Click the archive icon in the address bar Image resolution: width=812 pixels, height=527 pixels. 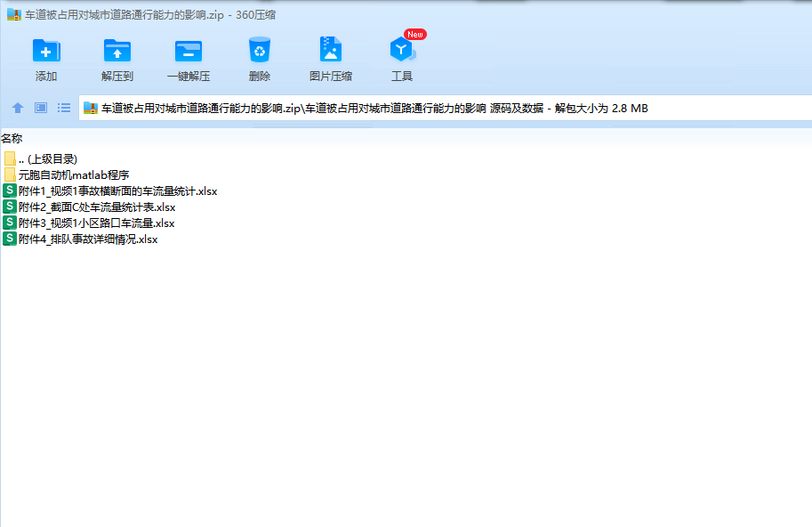(x=91, y=108)
